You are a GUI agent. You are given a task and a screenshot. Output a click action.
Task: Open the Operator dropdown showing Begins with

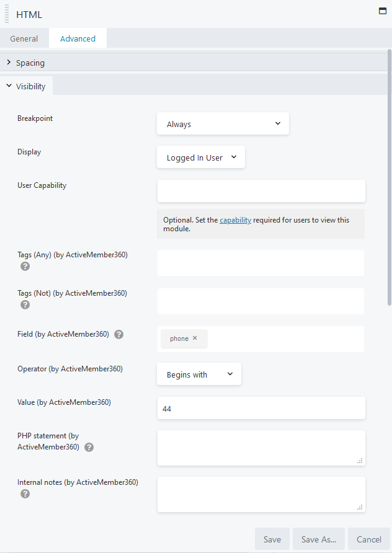[x=198, y=374]
